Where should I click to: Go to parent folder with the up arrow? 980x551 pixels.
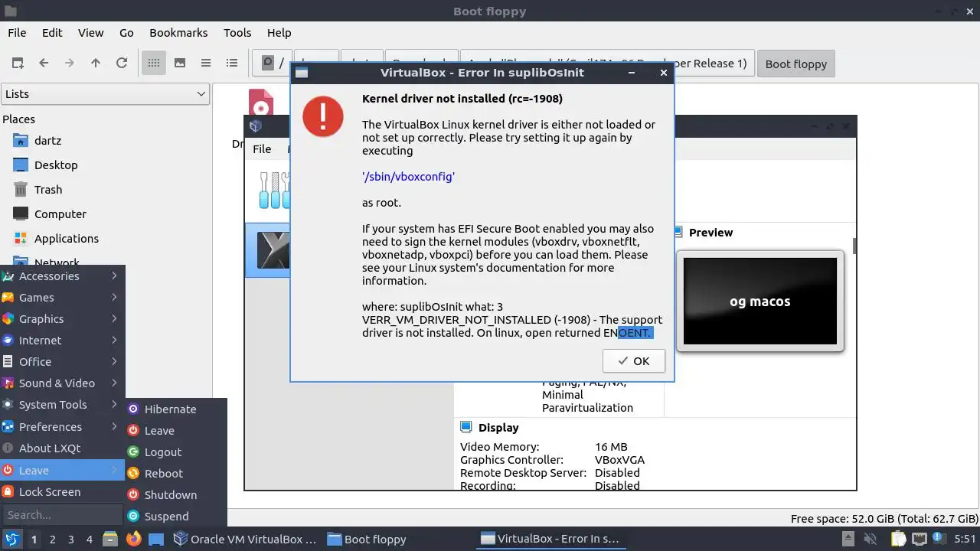coord(96,64)
